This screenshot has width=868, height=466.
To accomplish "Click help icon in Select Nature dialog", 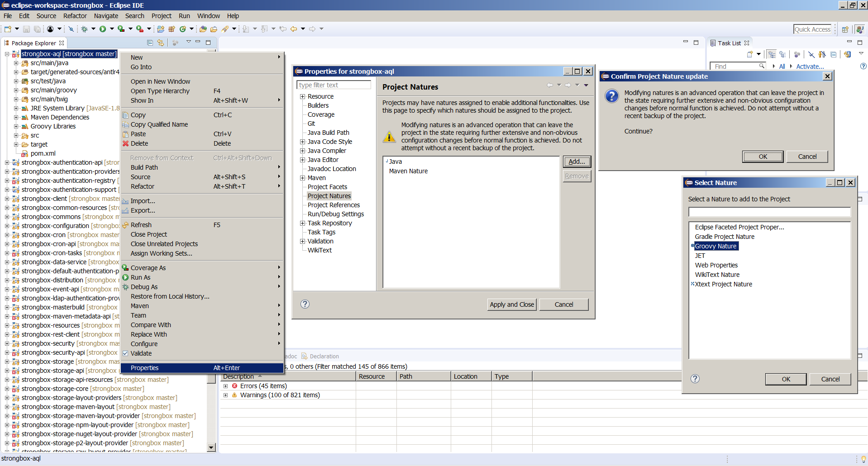I will (x=695, y=379).
